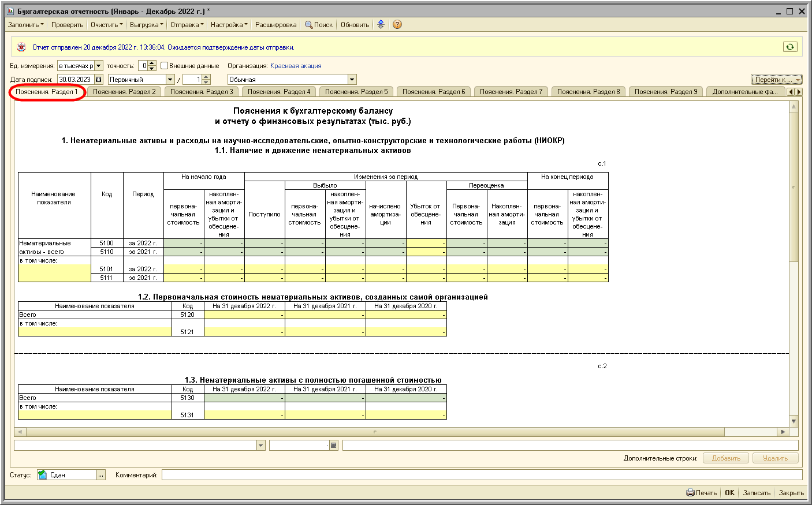The height and width of the screenshot is (505, 812).
Task: Open the 'Заполнить' dropdown menu
Action: (25, 25)
